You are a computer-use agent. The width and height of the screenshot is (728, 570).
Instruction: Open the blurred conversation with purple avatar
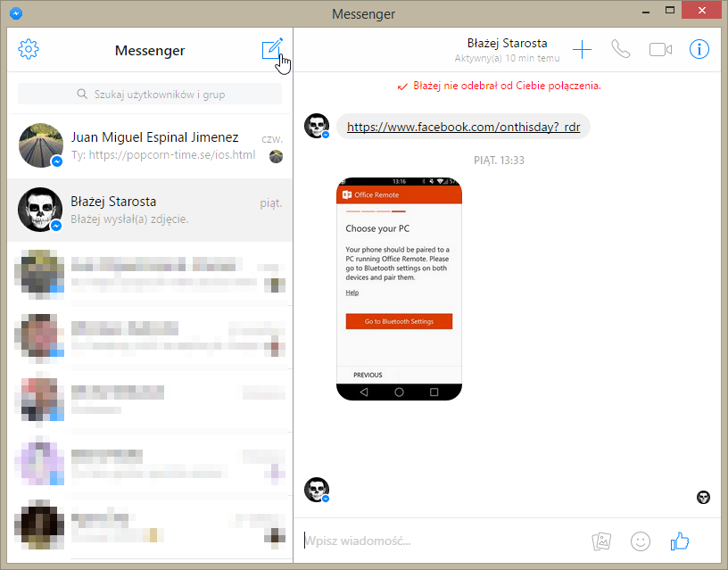[150, 463]
